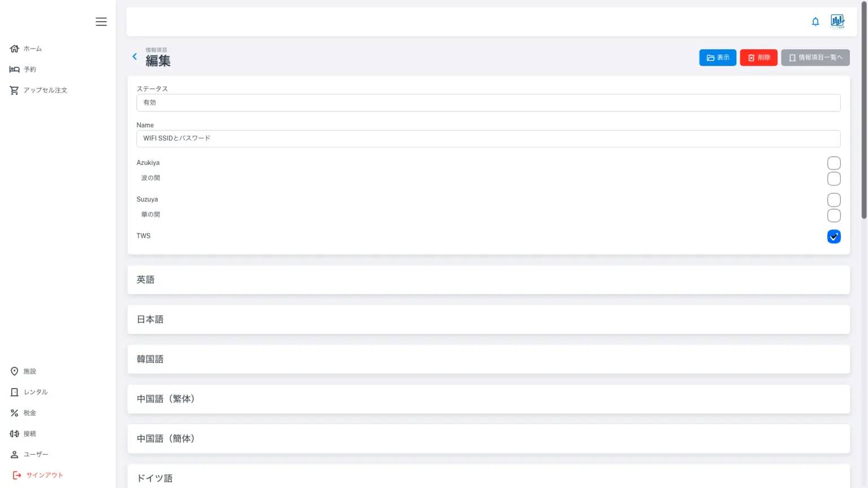Check the Azukiya checkbox
This screenshot has height=488, width=868.
click(834, 163)
